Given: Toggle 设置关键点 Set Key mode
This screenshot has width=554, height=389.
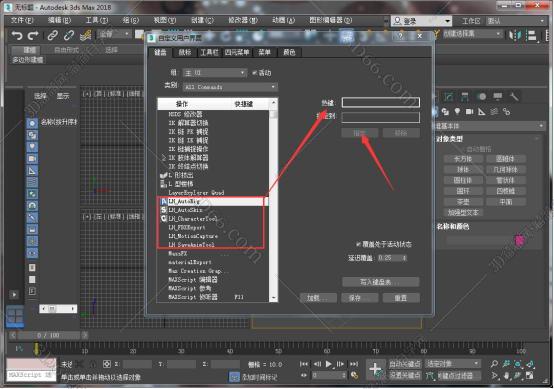Looking at the screenshot, I should tap(405, 376).
